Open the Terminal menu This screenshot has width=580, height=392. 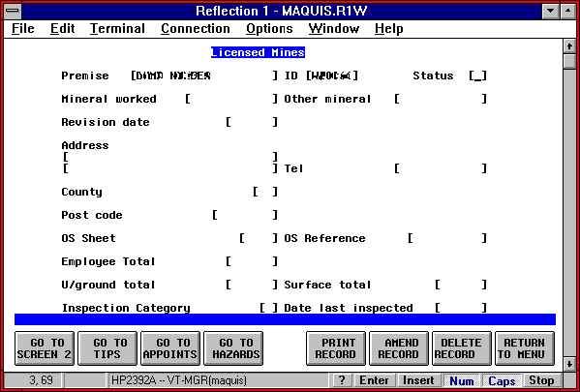point(117,29)
